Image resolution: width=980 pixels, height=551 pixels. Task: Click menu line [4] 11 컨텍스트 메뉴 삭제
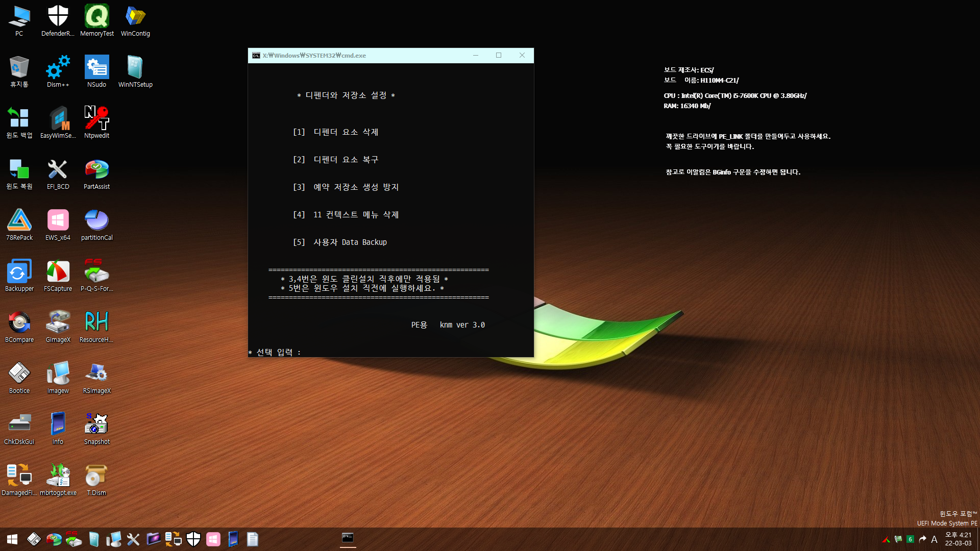(x=346, y=215)
